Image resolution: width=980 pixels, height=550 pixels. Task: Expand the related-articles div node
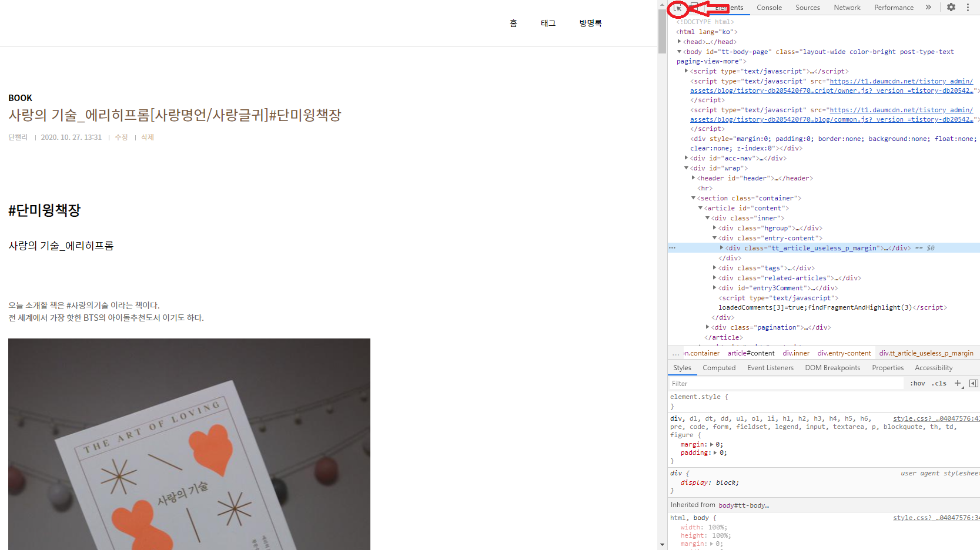coord(714,278)
